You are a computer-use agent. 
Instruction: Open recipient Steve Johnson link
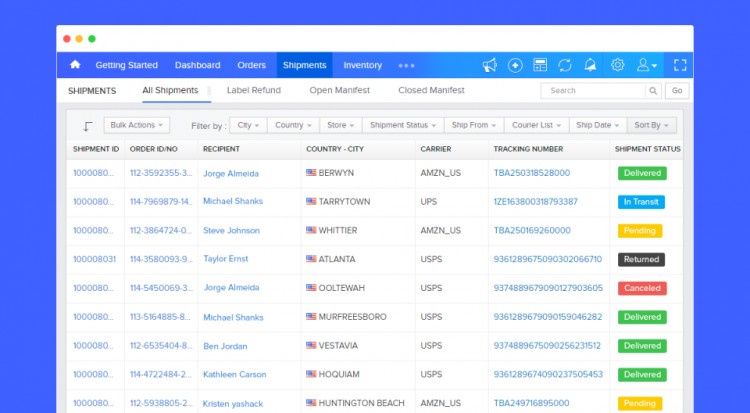[232, 231]
